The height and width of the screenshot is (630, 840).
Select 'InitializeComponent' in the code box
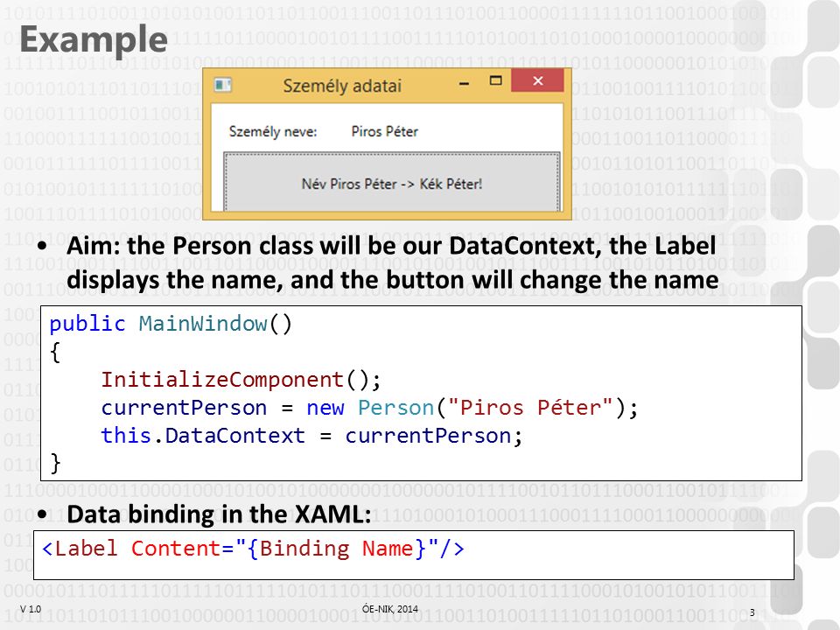pyautogui.click(x=222, y=379)
